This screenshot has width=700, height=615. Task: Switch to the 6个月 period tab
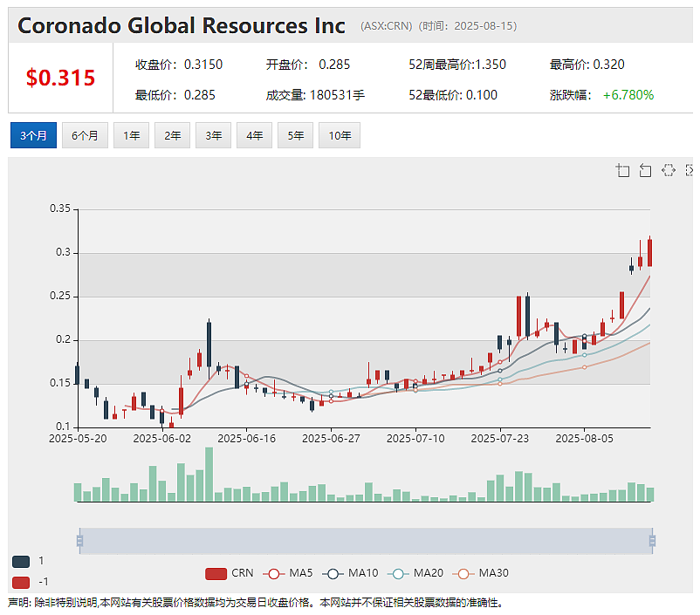coord(85,135)
